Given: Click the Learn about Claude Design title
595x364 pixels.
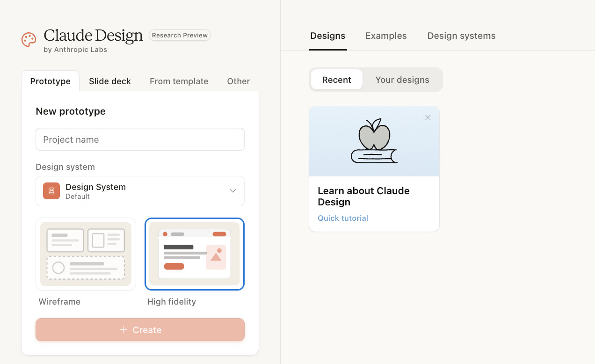Looking at the screenshot, I should 363,197.
